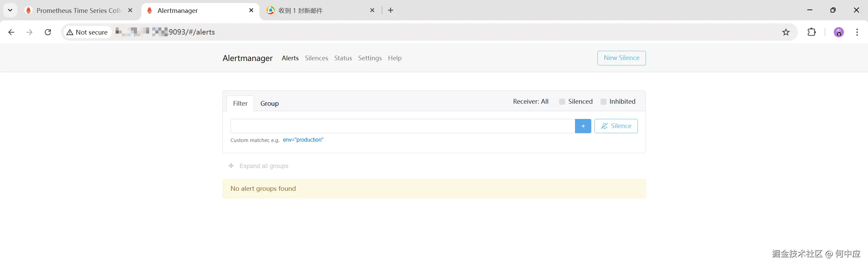The width and height of the screenshot is (868, 266).
Task: Click the custom matcher filter input
Action: pyautogui.click(x=403, y=126)
